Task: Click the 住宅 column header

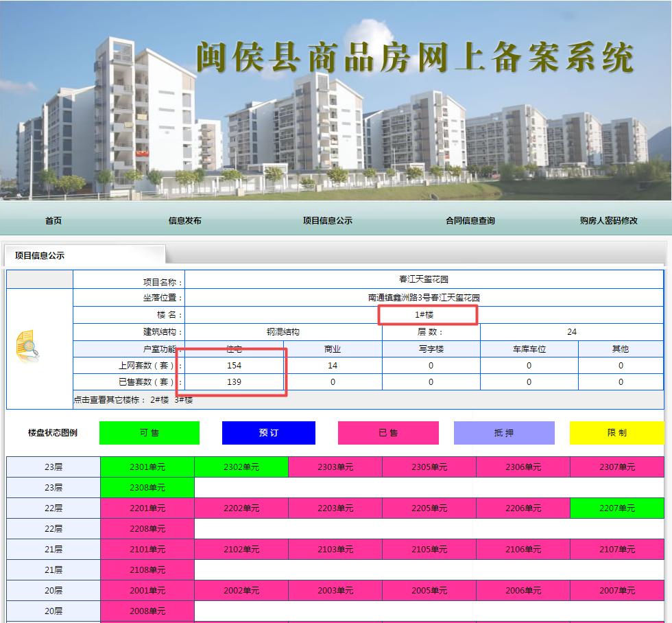Action: (x=233, y=348)
